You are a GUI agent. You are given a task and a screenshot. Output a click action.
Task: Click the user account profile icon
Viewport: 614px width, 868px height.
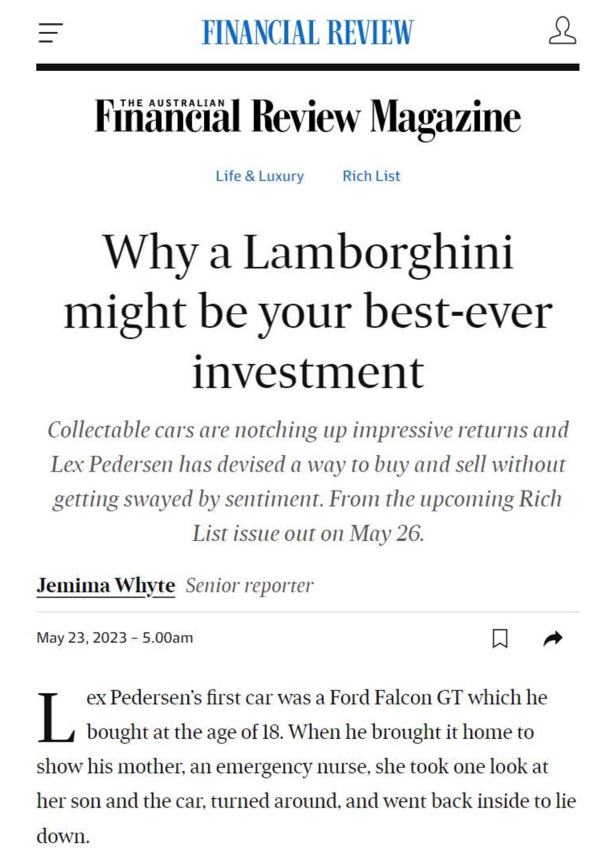click(562, 31)
